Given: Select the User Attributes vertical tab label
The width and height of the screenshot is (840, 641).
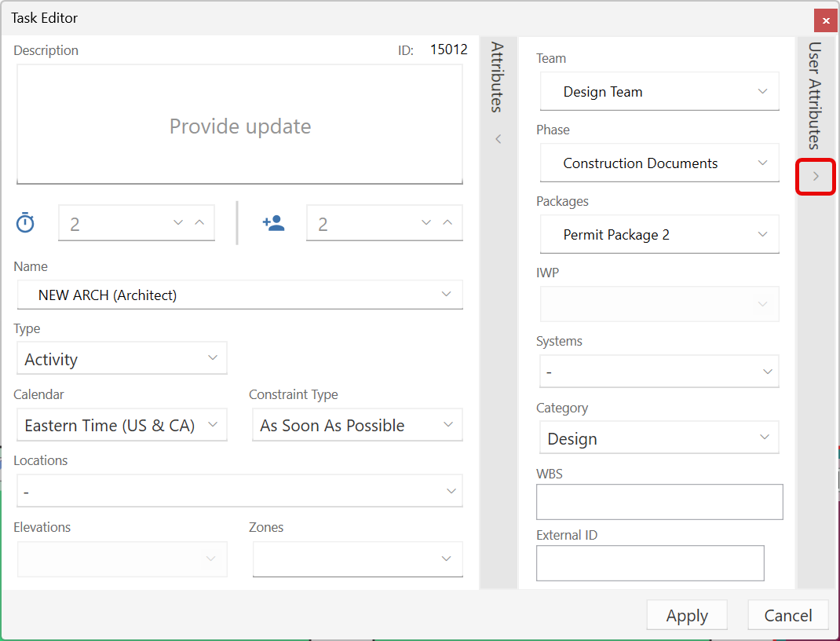Looking at the screenshot, I should [815, 95].
